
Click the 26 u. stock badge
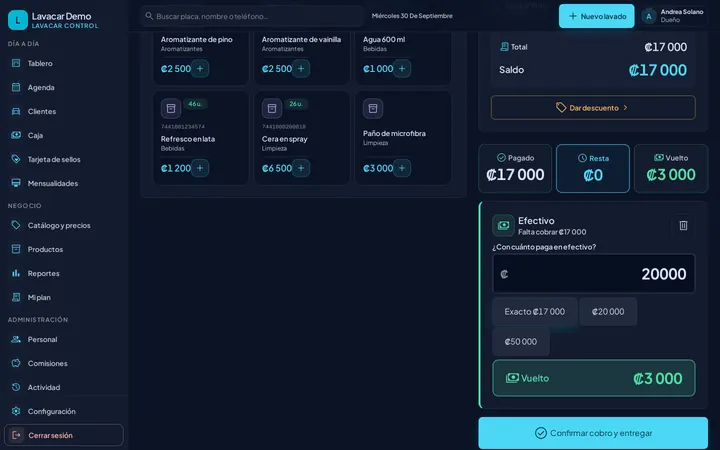(296, 104)
